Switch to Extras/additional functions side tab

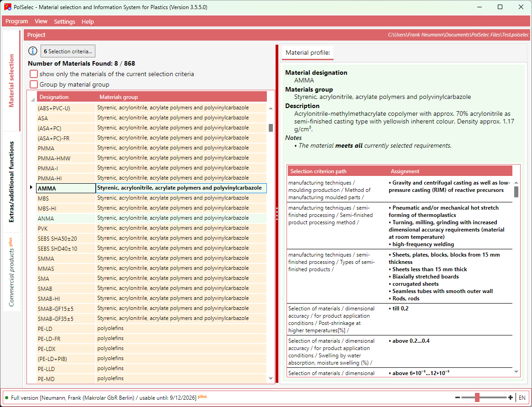(x=11, y=182)
